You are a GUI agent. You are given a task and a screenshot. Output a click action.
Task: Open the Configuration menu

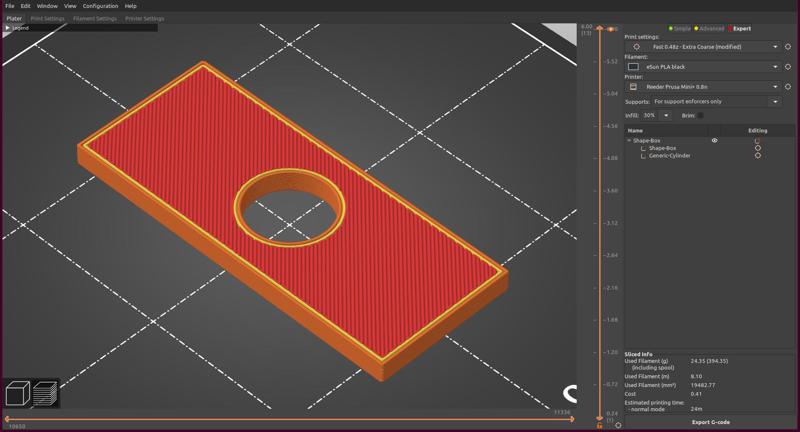[101, 6]
